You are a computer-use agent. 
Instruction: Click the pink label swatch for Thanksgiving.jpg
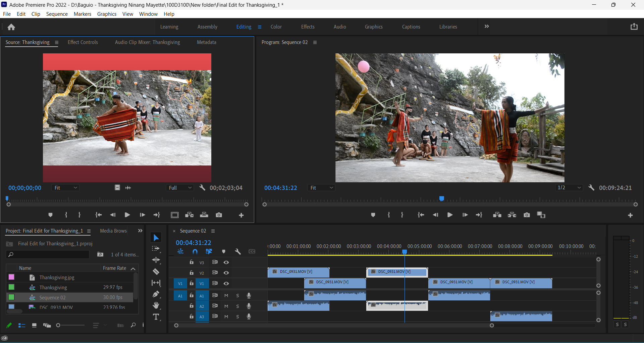(x=11, y=277)
